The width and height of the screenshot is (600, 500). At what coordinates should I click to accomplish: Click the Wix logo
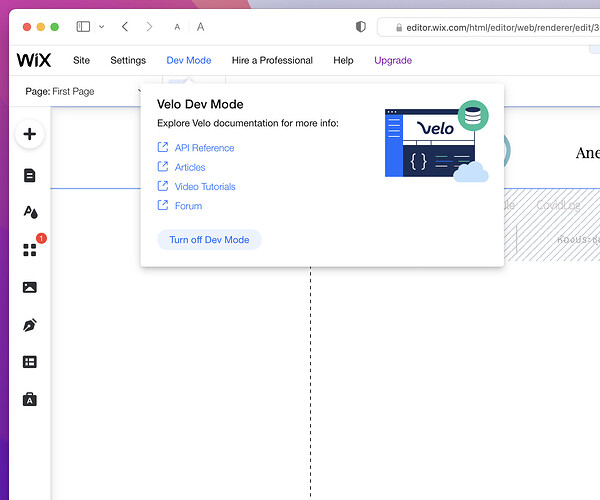(x=34, y=60)
